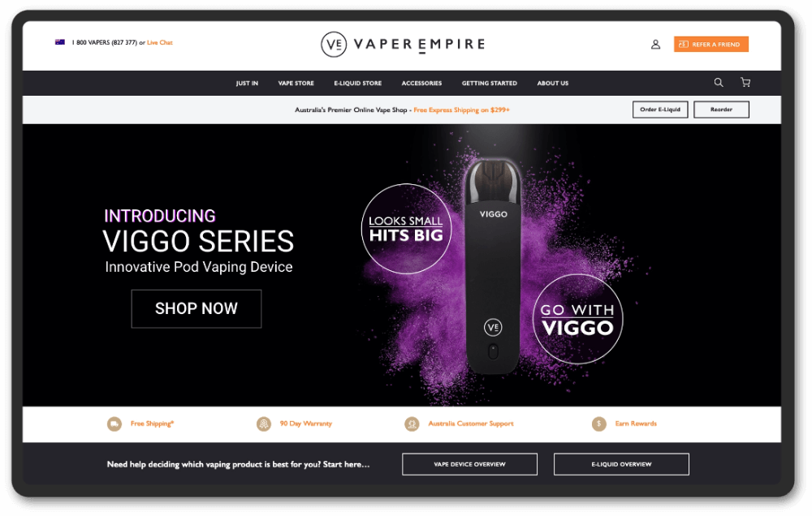Click the Vape Device Overview button
The width and height of the screenshot is (812, 516).
469,464
